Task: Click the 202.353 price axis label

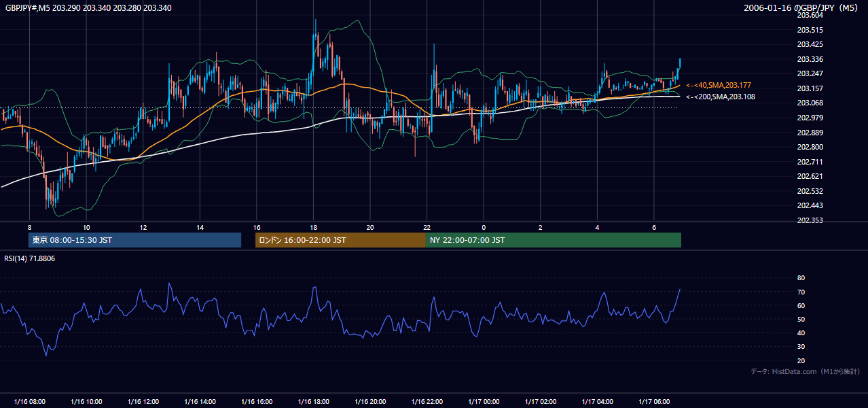Action: pos(810,220)
